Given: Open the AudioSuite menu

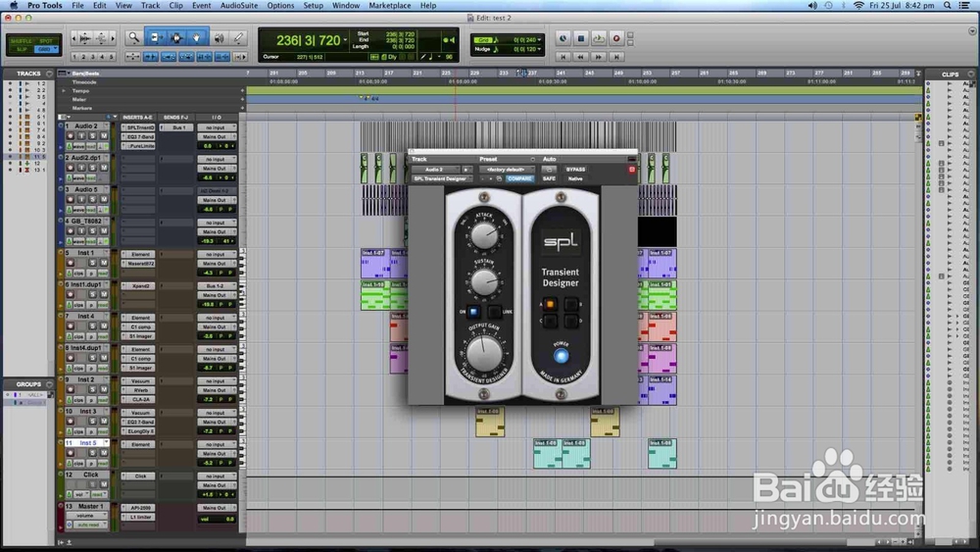Looking at the screenshot, I should (239, 6).
